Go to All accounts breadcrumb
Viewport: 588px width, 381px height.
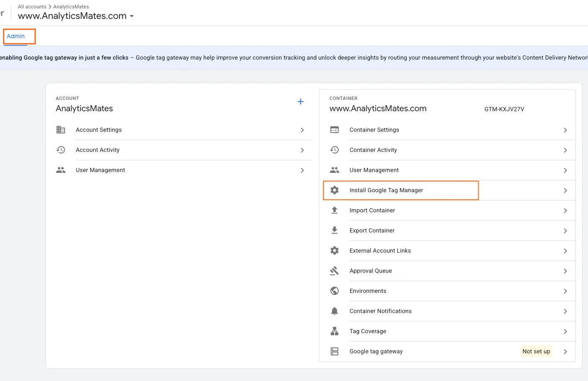pyautogui.click(x=32, y=7)
